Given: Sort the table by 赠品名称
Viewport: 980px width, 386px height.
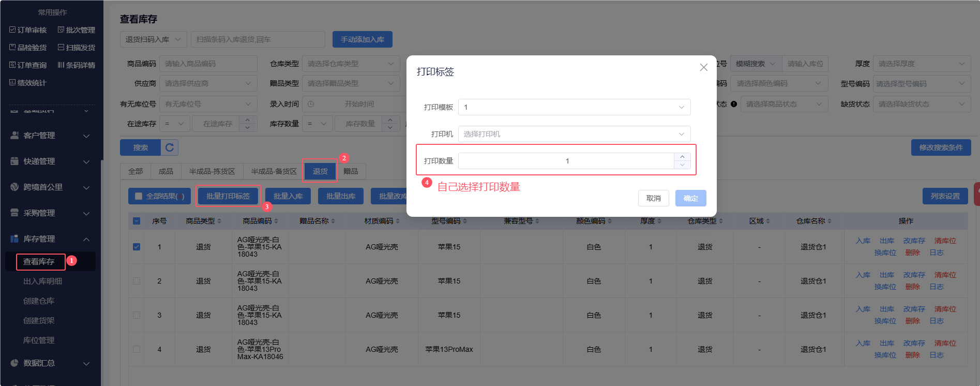Looking at the screenshot, I should pyautogui.click(x=333, y=221).
